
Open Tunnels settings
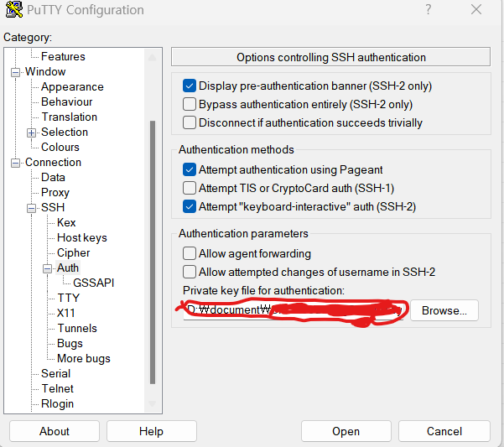tap(77, 329)
